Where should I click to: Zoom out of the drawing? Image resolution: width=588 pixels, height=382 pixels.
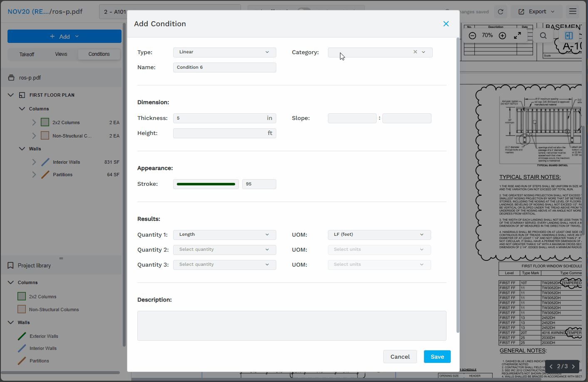pos(472,36)
